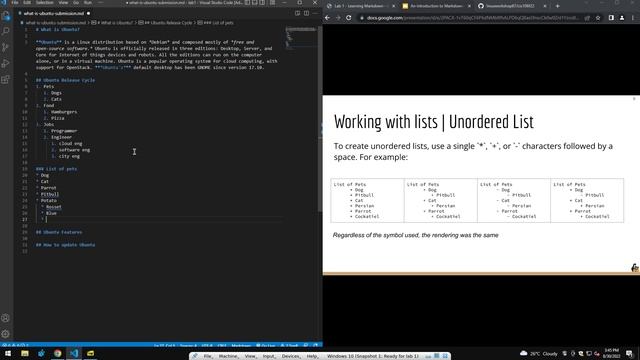Place cursor on the How to update Ubuntu heading

[65, 245]
